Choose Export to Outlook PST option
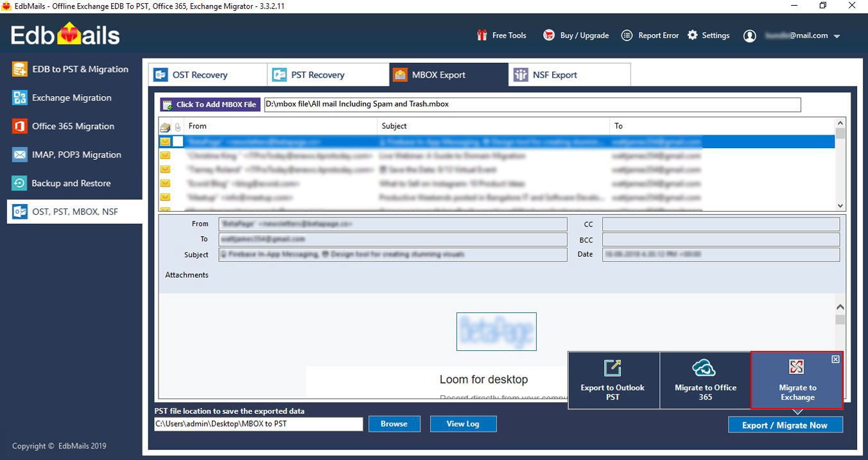Image resolution: width=868 pixels, height=460 pixels. tap(613, 380)
